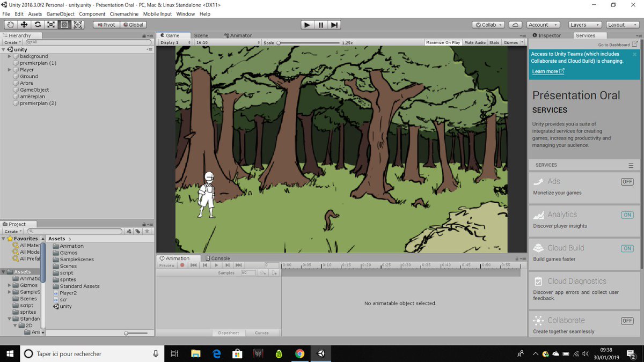This screenshot has height=362, width=644.
Task: Open the Layers dropdown
Action: pos(584,25)
